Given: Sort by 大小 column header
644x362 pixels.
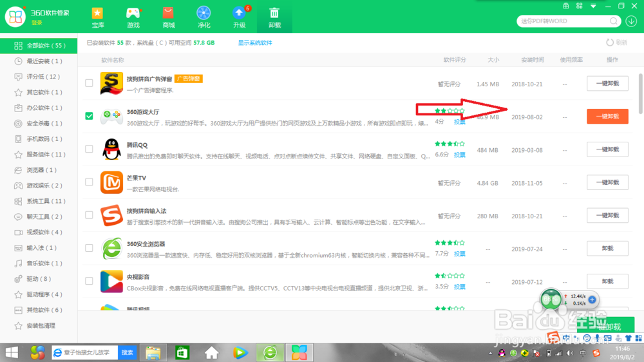Looking at the screenshot, I should click(493, 60).
